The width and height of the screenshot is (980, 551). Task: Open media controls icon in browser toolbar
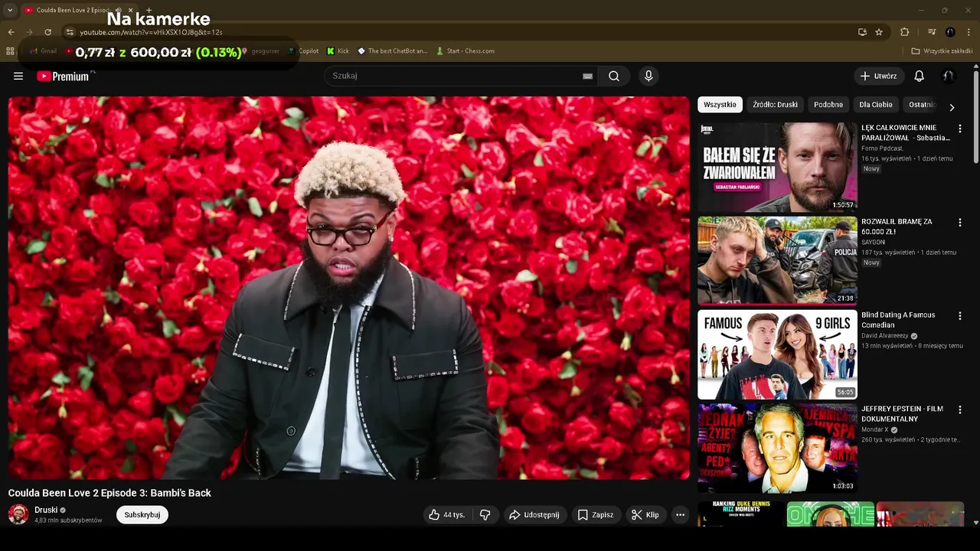click(x=932, y=32)
